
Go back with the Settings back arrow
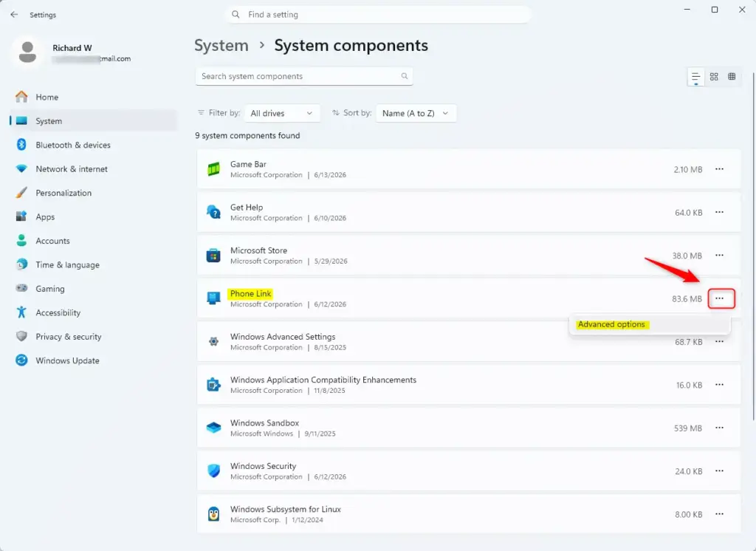(x=14, y=15)
